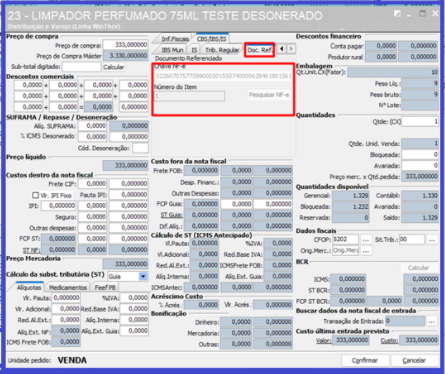
Task: Click the FCP Guia percentage field
Action: pos(237,204)
